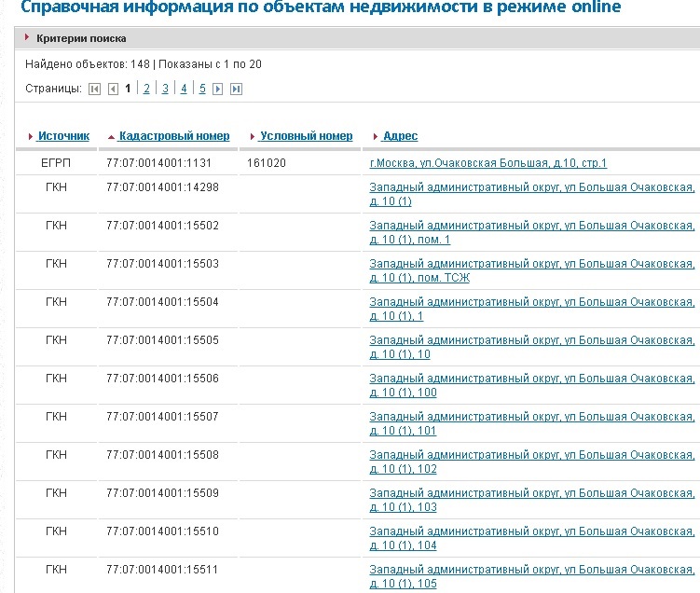
Task: Open address link for д. 10 (1), 100
Action: tap(531, 386)
